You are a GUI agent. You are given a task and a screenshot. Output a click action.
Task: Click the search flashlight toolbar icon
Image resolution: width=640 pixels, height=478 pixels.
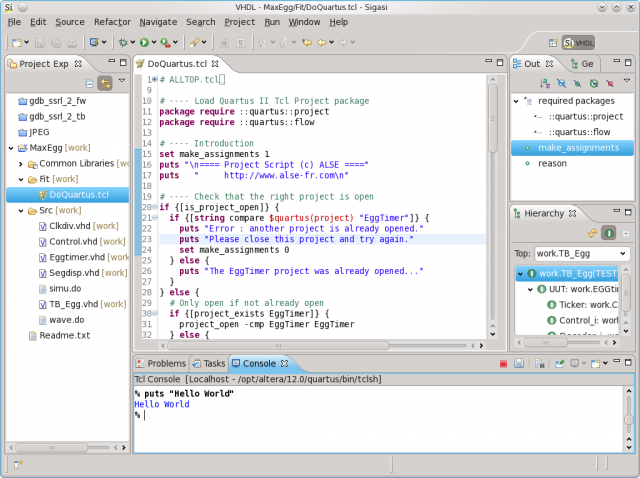pos(194,42)
